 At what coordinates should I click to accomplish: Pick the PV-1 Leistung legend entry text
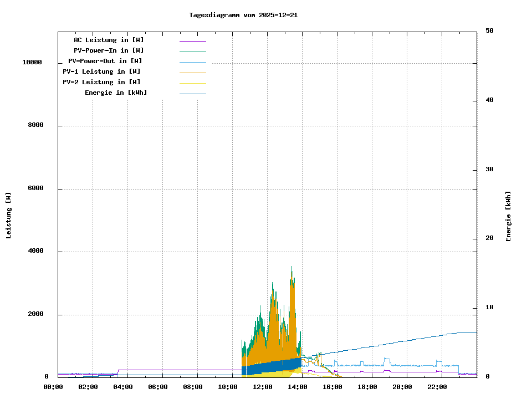tap(101, 71)
